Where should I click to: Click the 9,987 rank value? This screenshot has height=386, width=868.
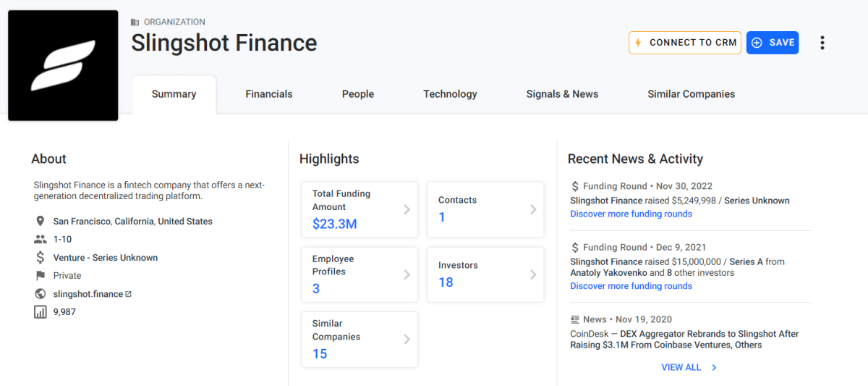pos(64,312)
